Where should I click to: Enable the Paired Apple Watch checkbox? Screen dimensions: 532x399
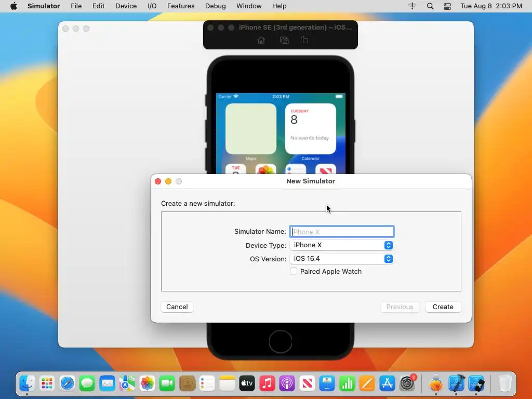(x=294, y=271)
